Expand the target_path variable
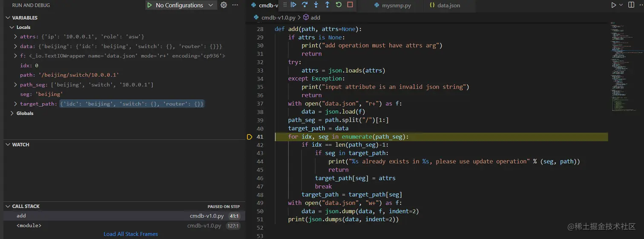 [16, 104]
